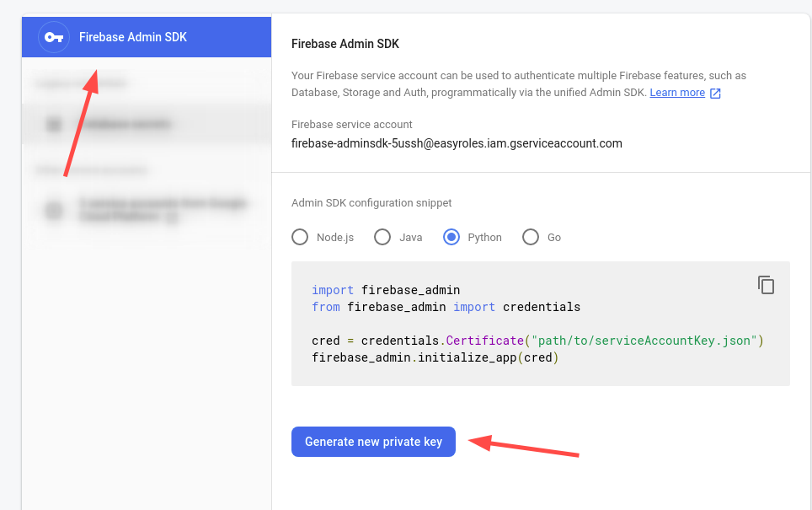
Task: Click the serviceAccountKey.json path string in code
Action: [644, 341]
